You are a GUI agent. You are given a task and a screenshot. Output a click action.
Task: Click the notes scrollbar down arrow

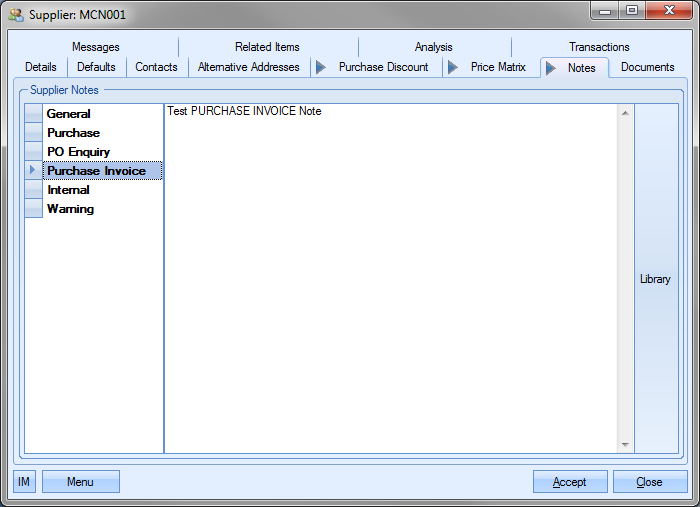(625, 445)
